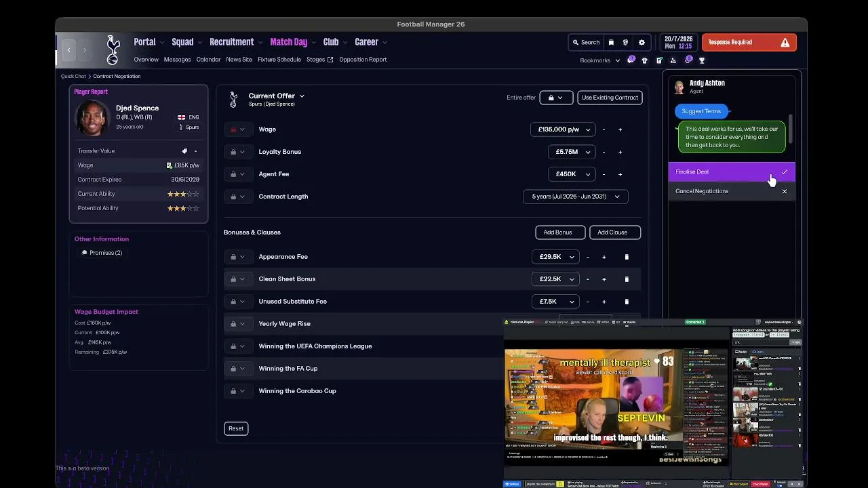Open the Tottenham club crest home icon
868x488 pixels.
(x=113, y=49)
